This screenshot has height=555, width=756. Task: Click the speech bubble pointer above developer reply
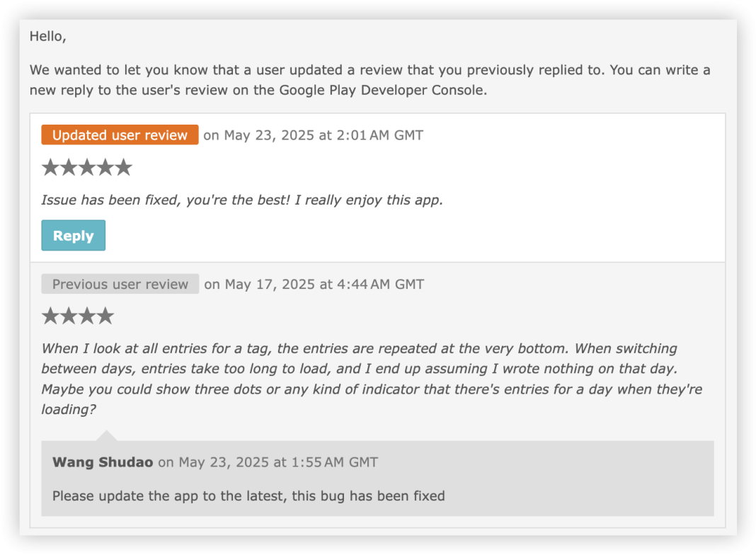(107, 435)
